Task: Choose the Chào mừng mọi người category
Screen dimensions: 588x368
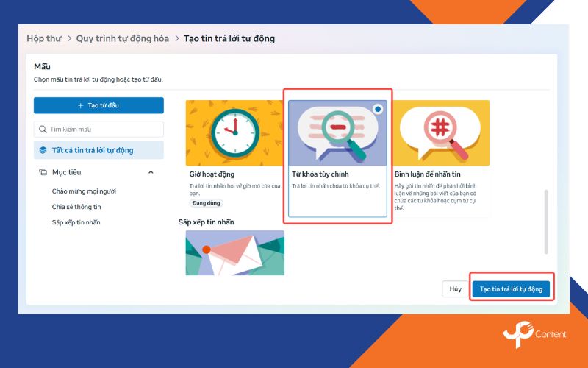Action: click(84, 191)
